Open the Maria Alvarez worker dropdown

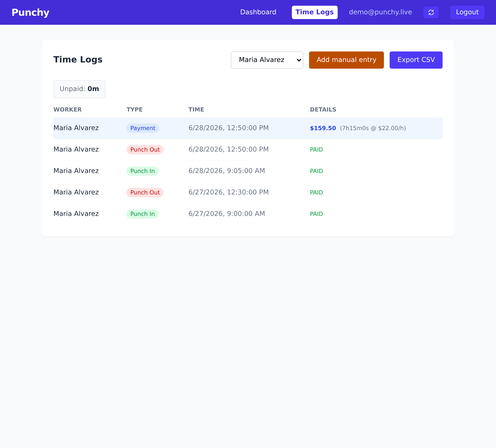click(267, 60)
